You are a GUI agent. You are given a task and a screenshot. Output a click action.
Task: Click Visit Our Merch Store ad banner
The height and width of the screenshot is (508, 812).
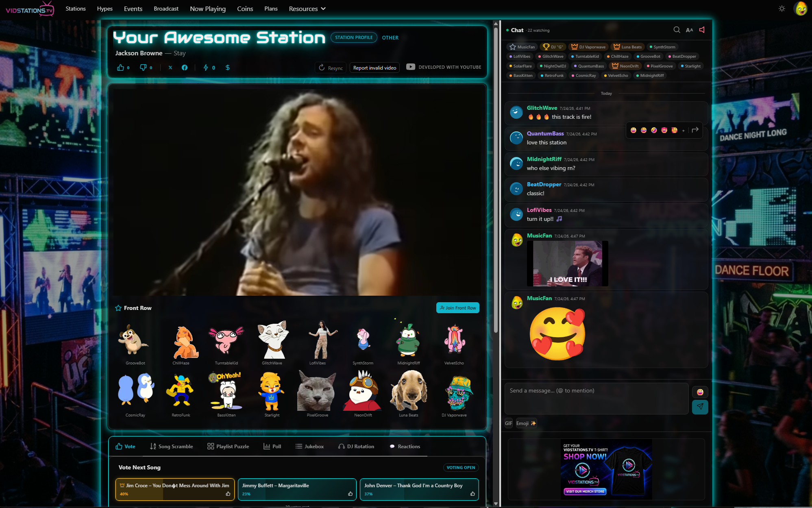(606, 469)
